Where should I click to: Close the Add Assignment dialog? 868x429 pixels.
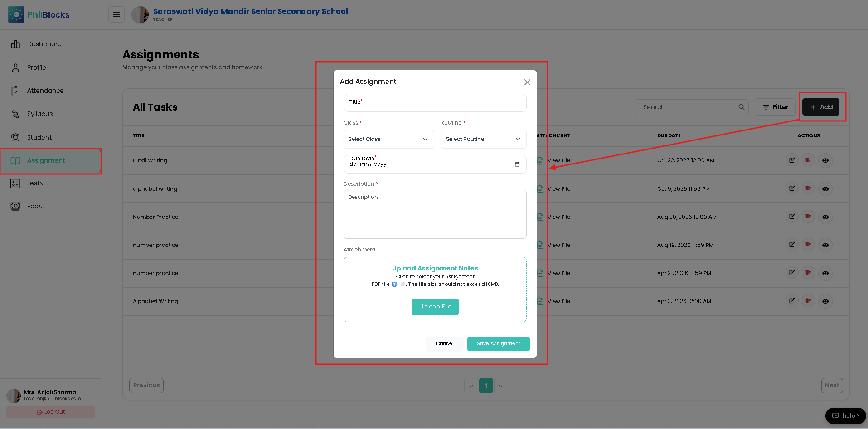click(527, 82)
